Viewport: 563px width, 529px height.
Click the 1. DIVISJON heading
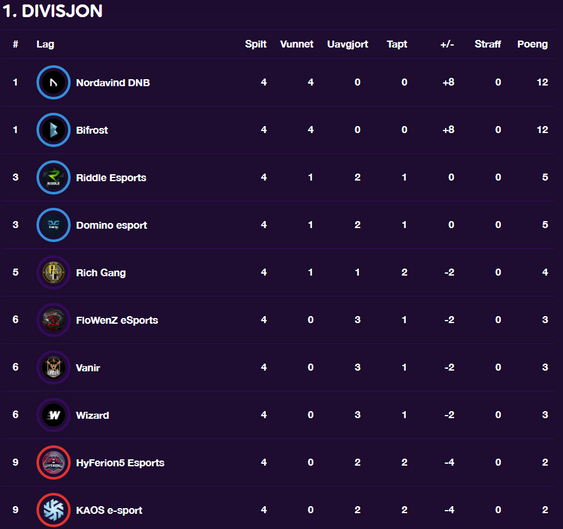tap(53, 11)
